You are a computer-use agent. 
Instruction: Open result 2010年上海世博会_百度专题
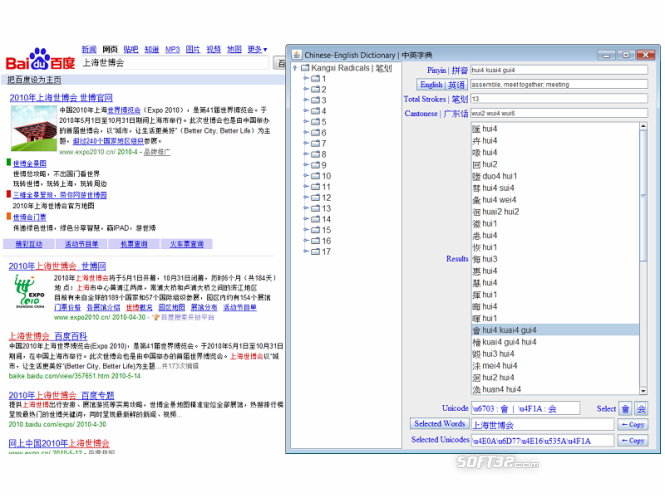coord(61,395)
